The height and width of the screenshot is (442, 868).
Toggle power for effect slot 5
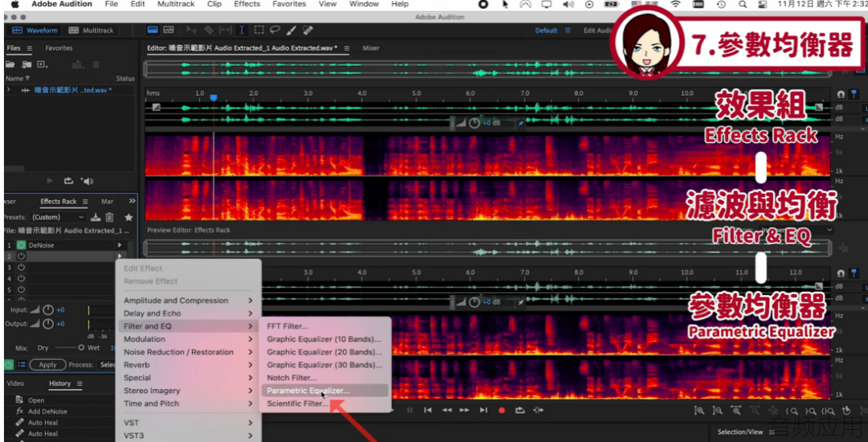point(21,289)
